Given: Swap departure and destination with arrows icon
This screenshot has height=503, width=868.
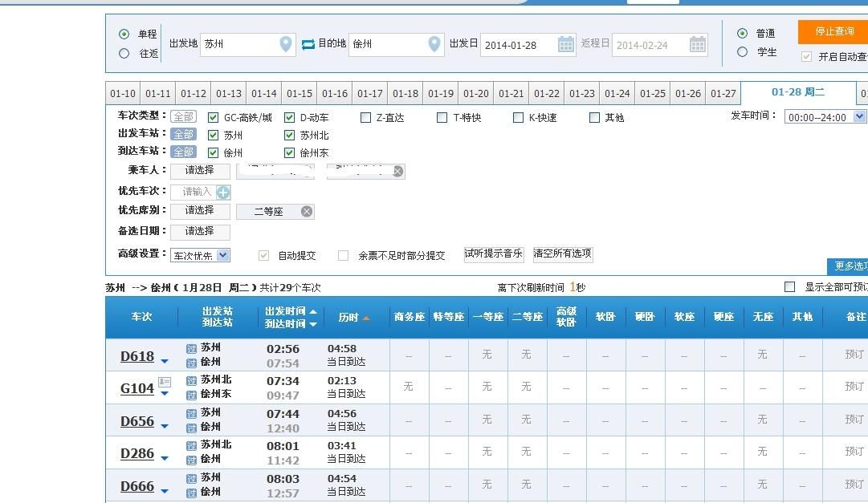Looking at the screenshot, I should coord(308,44).
